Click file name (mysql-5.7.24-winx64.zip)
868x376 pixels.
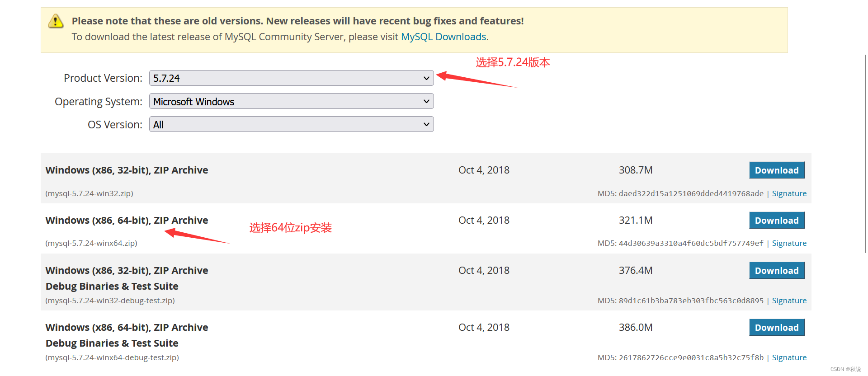pyautogui.click(x=91, y=243)
